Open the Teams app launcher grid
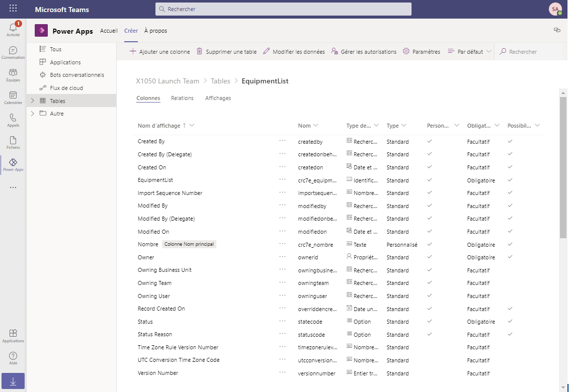The height and width of the screenshot is (392, 569). (13, 9)
